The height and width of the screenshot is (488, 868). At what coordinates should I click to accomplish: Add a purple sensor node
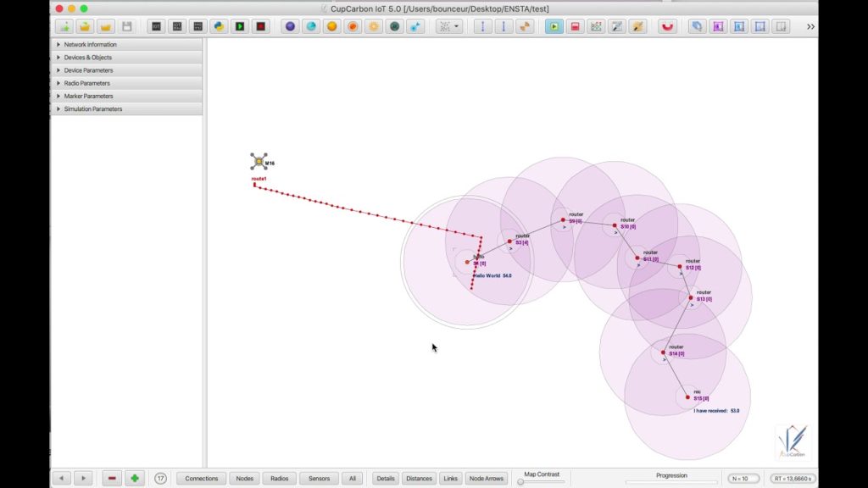[290, 26]
